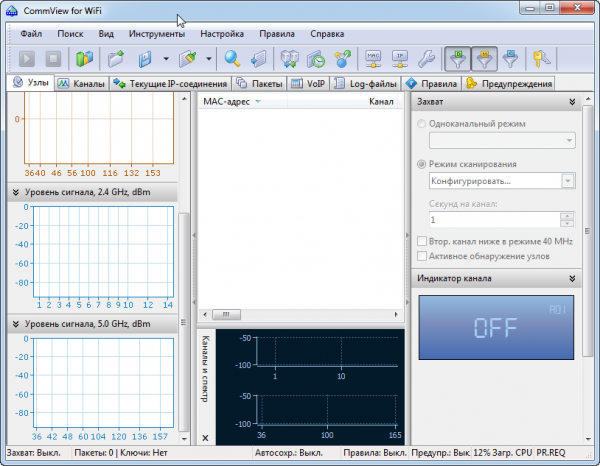600x466 pixels.
Task: Start capture with the play button
Action: 27,59
